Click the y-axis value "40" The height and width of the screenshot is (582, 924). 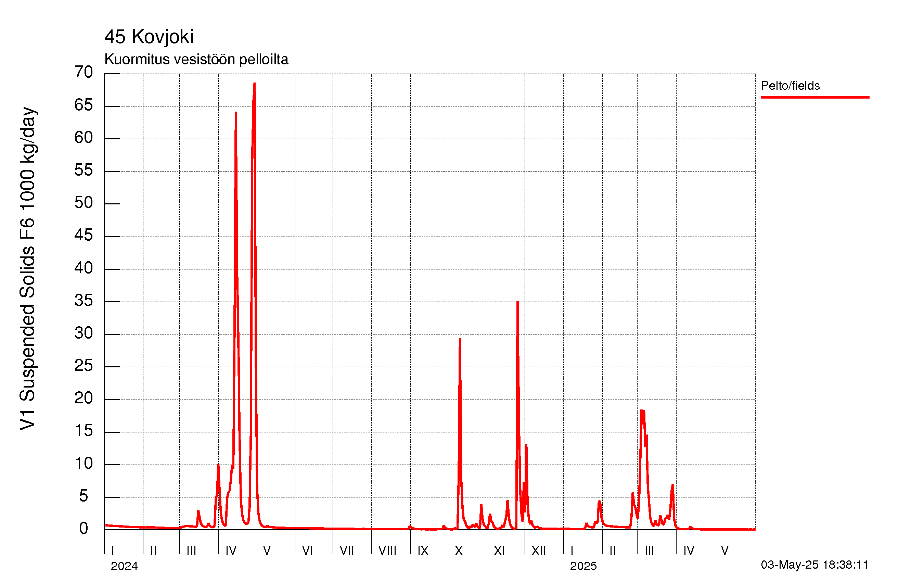tap(84, 268)
